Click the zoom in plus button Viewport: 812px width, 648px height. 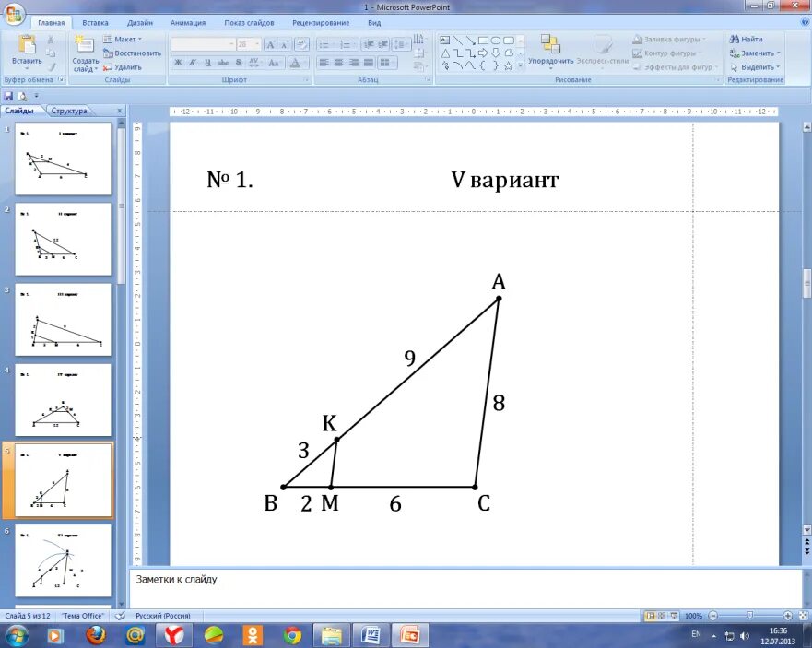point(788,616)
